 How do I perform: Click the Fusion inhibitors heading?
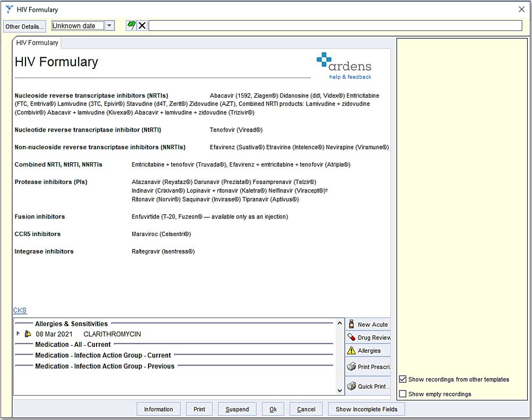click(40, 217)
